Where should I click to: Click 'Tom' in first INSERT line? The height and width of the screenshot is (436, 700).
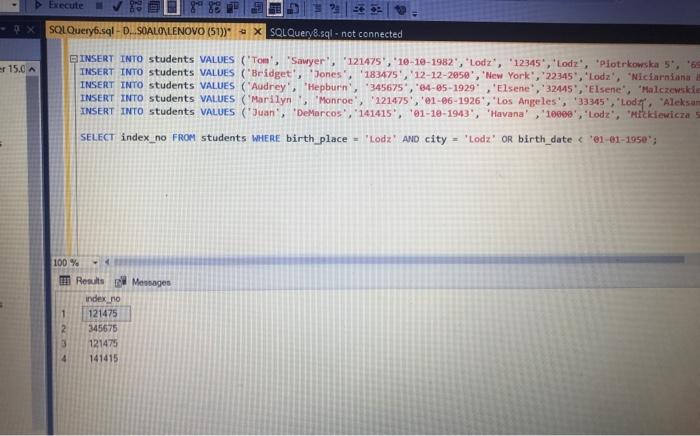click(x=261, y=60)
